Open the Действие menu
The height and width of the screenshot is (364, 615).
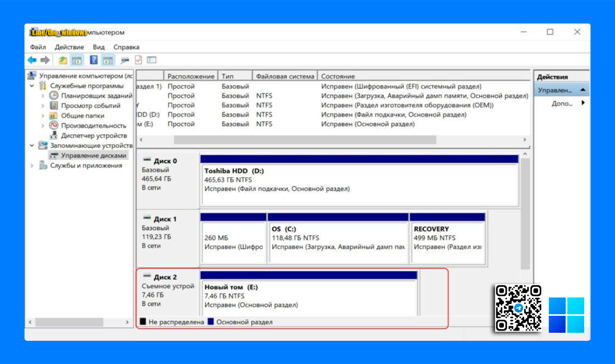click(x=69, y=47)
